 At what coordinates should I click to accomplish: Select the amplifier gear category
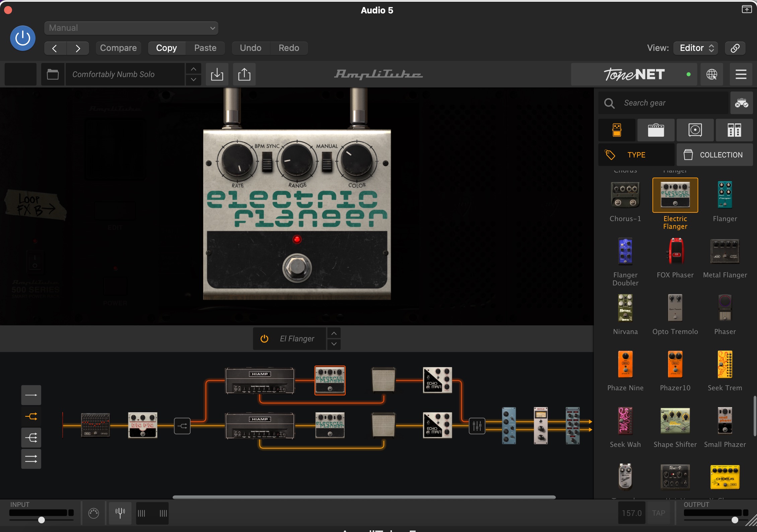pyautogui.click(x=656, y=130)
